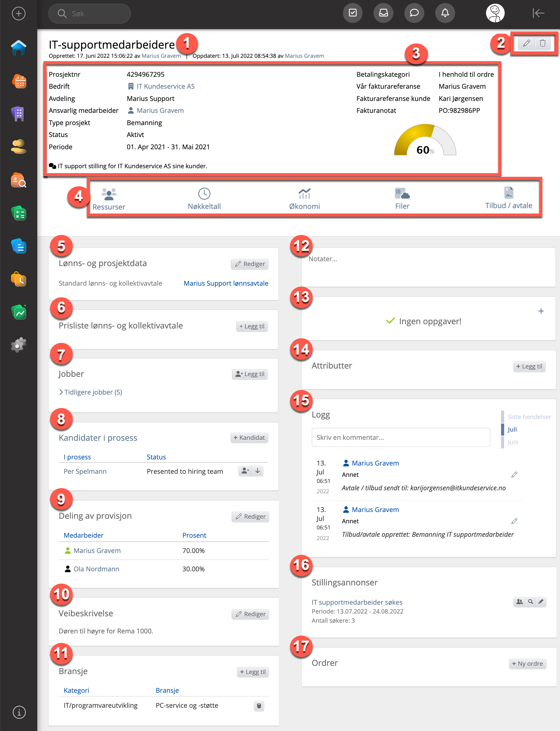Click the Skriv en kommentar input field
The height and width of the screenshot is (731, 560).
[400, 437]
